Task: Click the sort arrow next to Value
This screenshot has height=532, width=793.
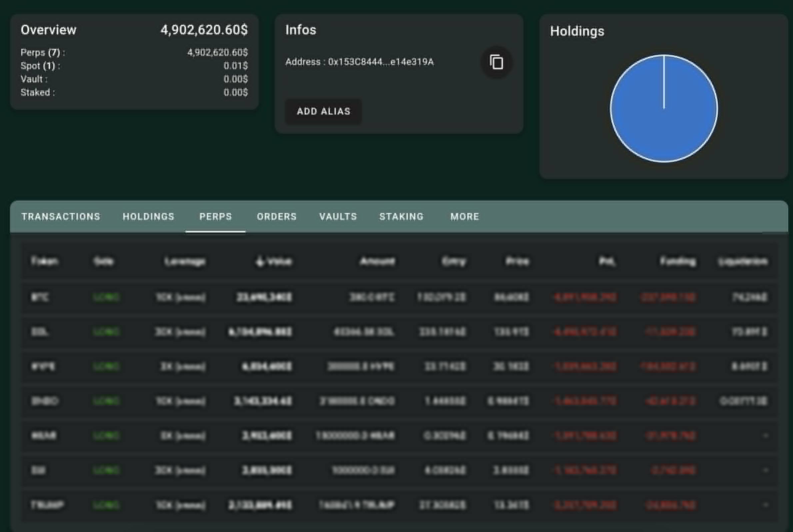Action: pos(260,261)
